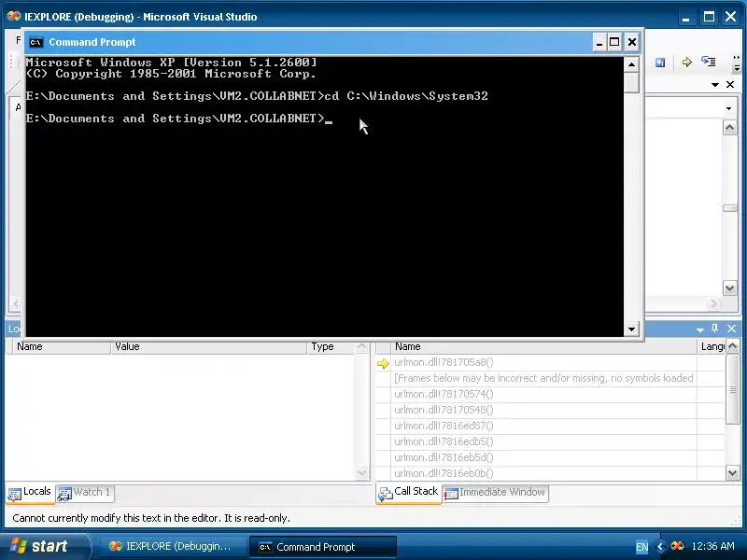Close the active document tab in Visual Studio

pos(730,84)
